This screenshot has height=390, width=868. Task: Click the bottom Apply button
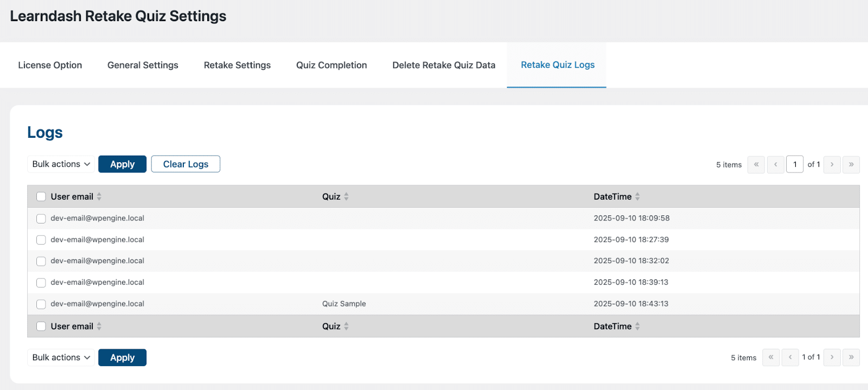[122, 357]
